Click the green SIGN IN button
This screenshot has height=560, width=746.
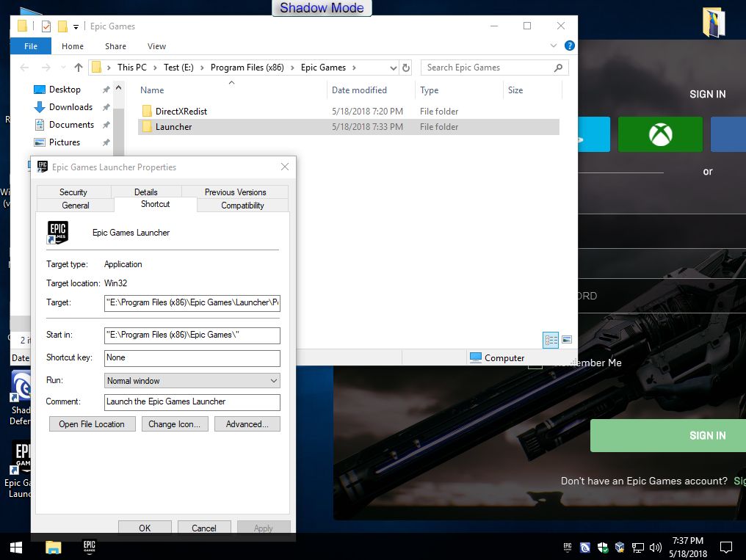pyautogui.click(x=668, y=435)
